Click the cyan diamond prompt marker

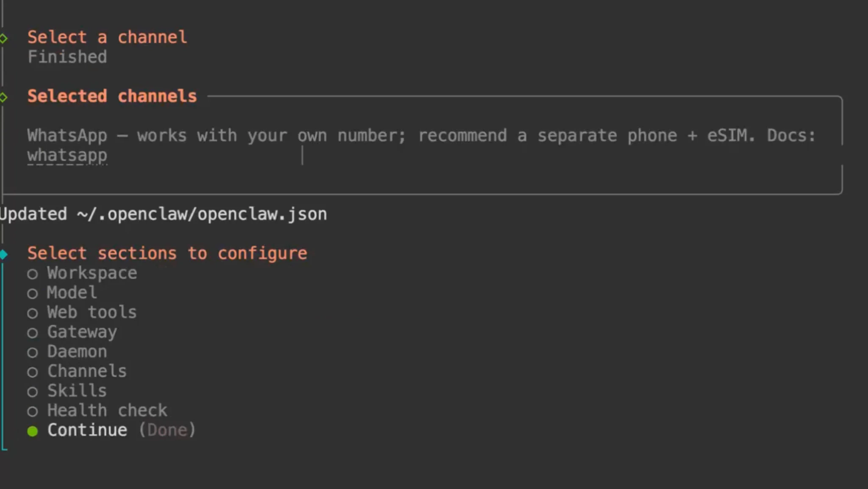tap(4, 254)
